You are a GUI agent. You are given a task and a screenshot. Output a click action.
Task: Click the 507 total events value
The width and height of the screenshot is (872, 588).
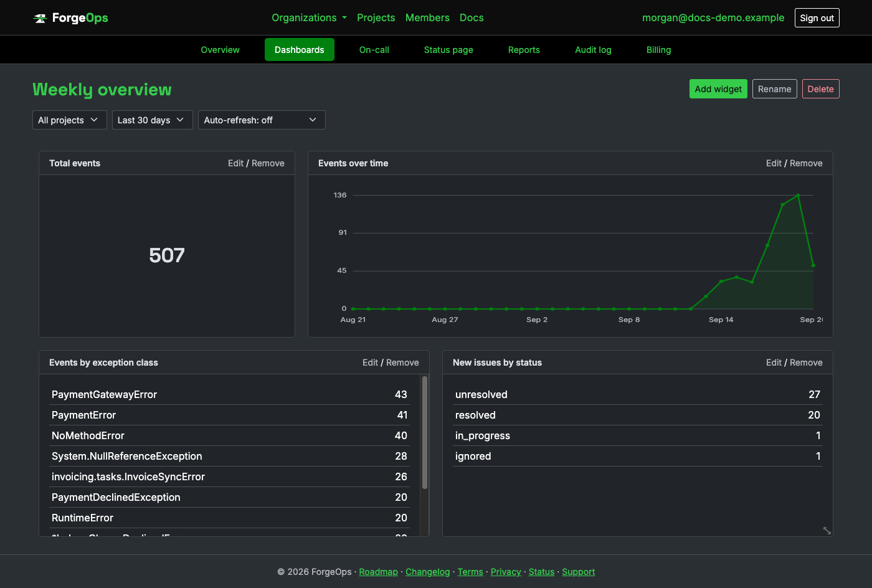(x=167, y=255)
